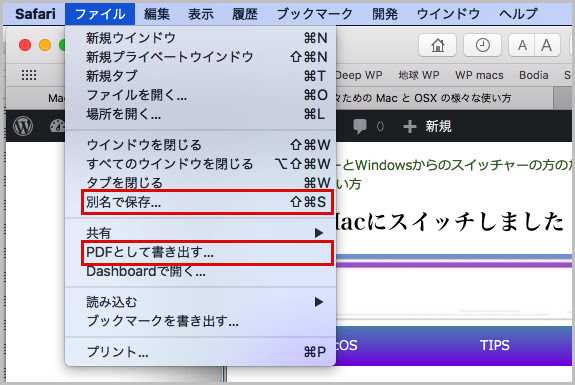
Task: Open the dashboard gauge icon in admin bar
Action: coord(57,126)
